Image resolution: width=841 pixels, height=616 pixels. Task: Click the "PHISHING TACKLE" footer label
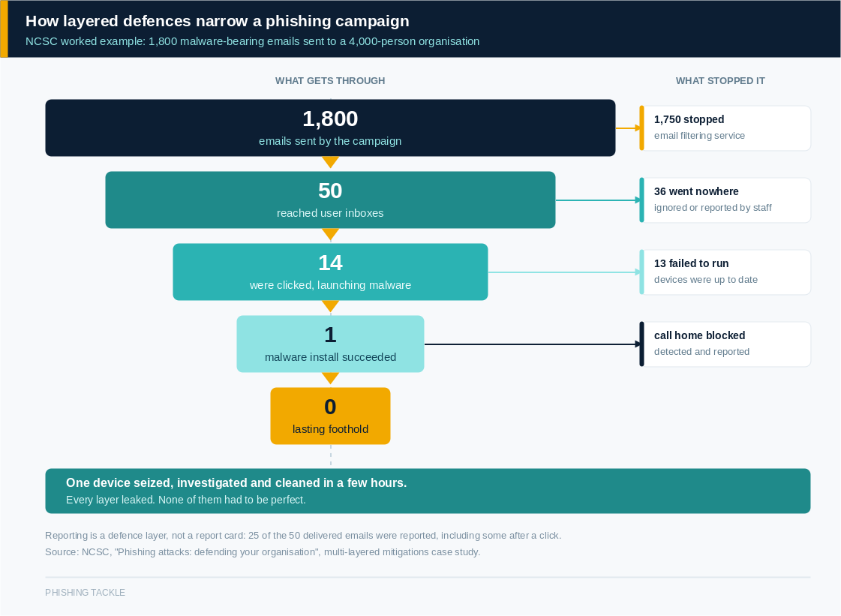click(x=85, y=593)
